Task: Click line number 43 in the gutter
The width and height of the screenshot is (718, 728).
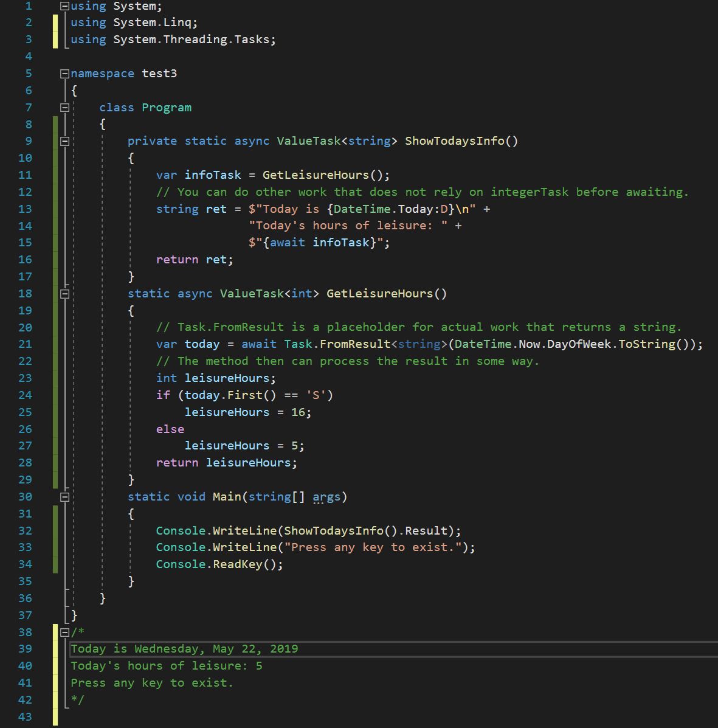Action: tap(25, 717)
